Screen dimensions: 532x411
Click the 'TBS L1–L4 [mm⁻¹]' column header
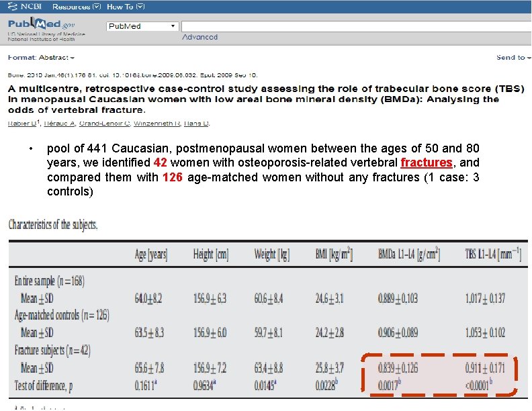493,254
